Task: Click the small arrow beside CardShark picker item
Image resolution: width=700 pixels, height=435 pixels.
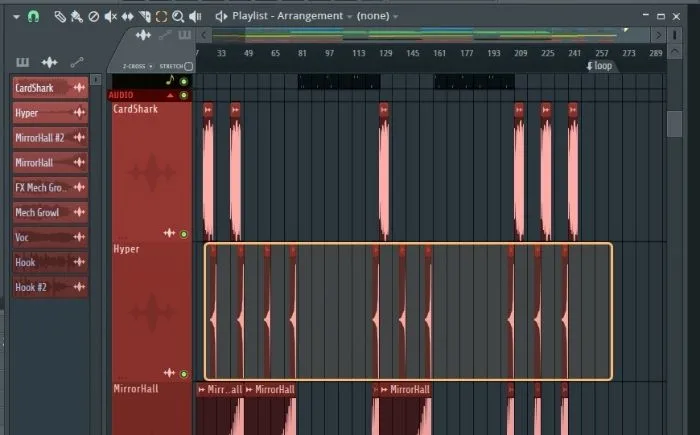Action: click(96, 79)
